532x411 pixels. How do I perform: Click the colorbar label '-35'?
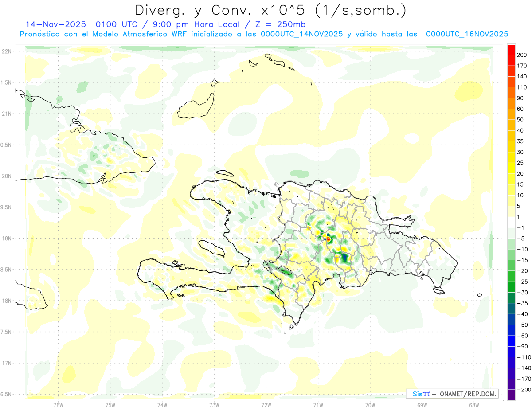[522, 303]
